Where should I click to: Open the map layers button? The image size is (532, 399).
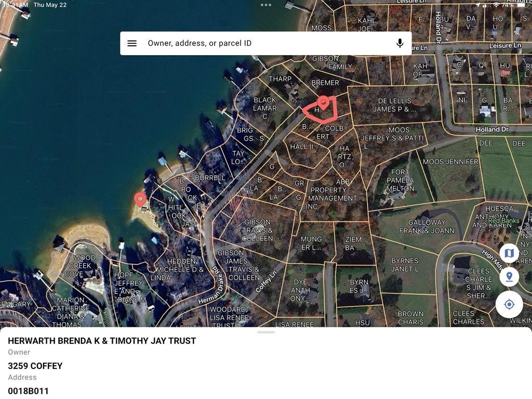pyautogui.click(x=509, y=253)
